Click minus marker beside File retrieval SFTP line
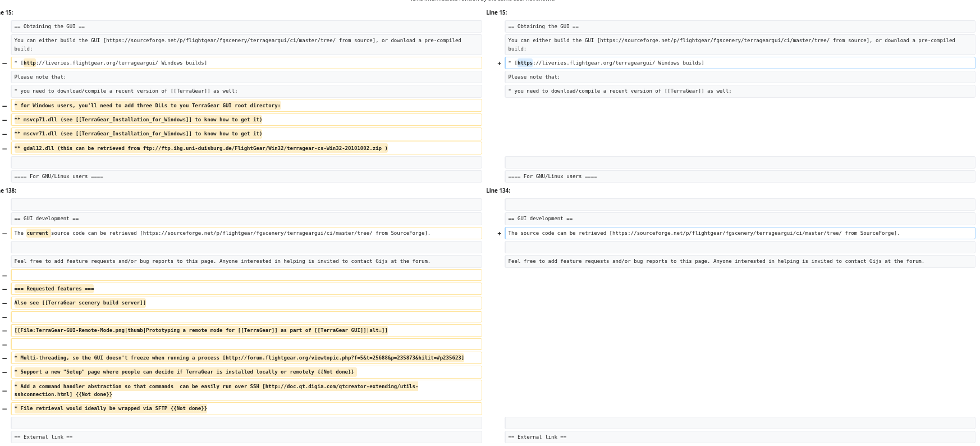 4,409
